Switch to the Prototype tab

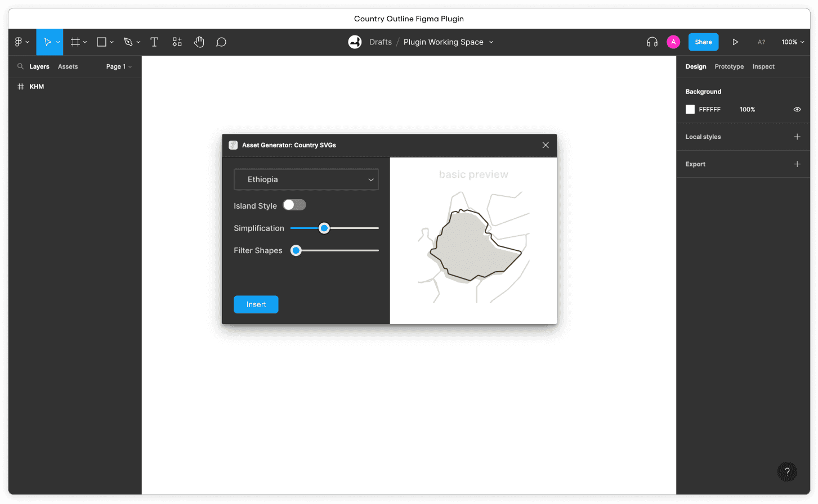729,66
